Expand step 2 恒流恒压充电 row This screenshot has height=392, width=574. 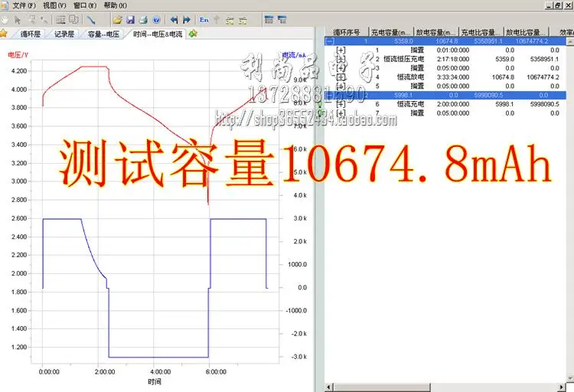point(341,59)
